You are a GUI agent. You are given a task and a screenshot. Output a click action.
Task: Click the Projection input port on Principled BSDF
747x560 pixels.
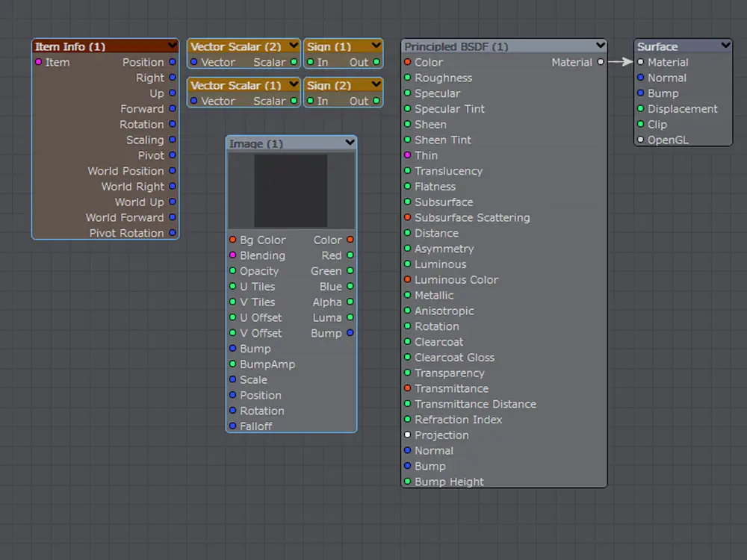click(407, 435)
